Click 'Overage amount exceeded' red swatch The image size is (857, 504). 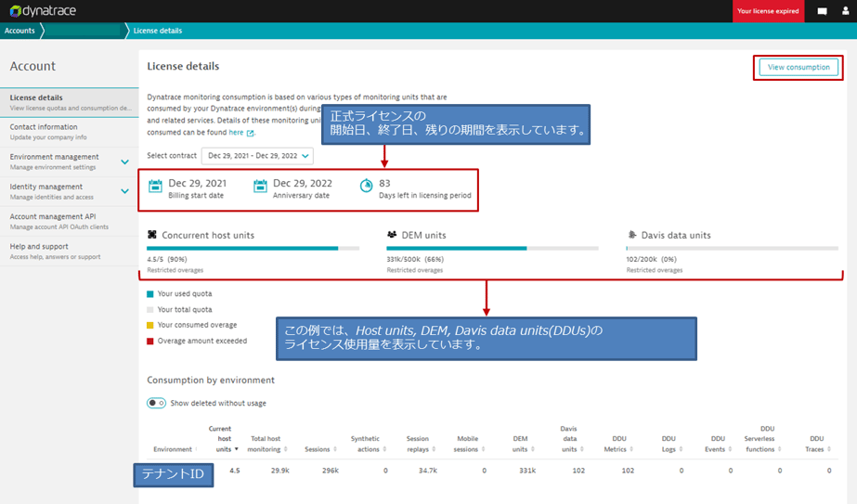[x=150, y=341]
